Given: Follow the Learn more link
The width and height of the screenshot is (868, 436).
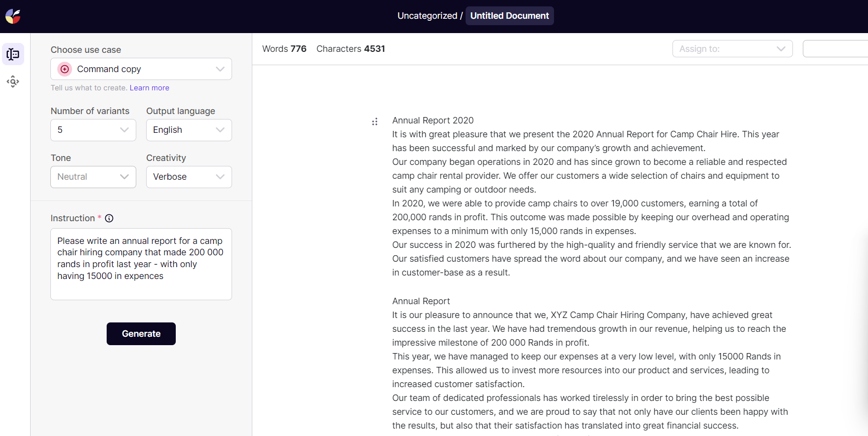Looking at the screenshot, I should [x=149, y=88].
